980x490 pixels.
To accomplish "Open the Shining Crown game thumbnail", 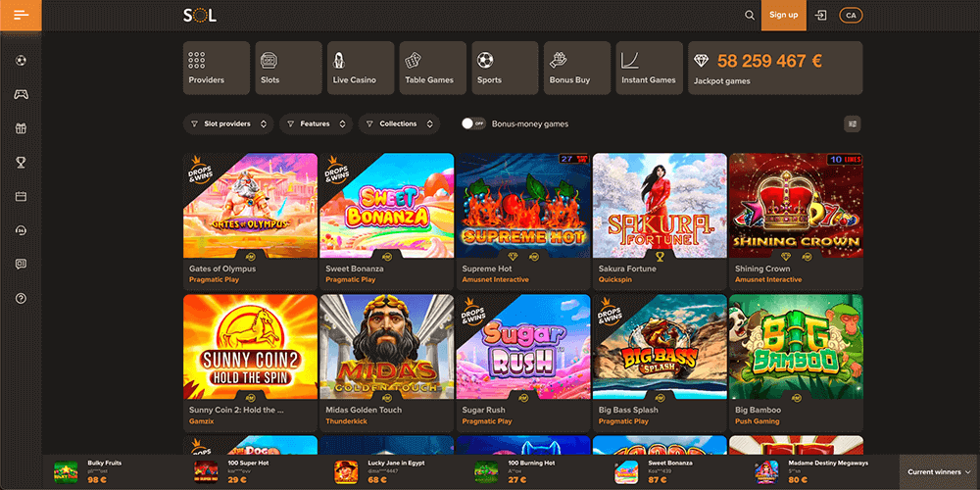I will click(x=796, y=206).
